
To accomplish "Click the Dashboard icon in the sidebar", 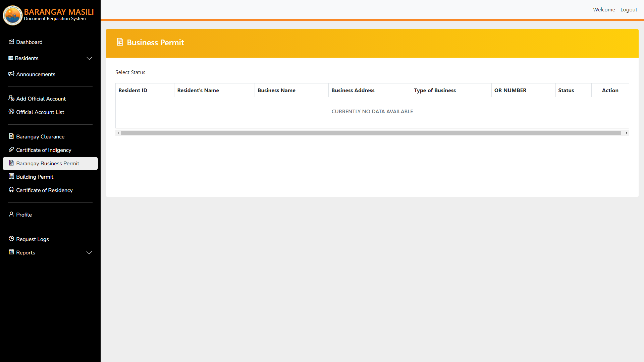I will pyautogui.click(x=11, y=42).
